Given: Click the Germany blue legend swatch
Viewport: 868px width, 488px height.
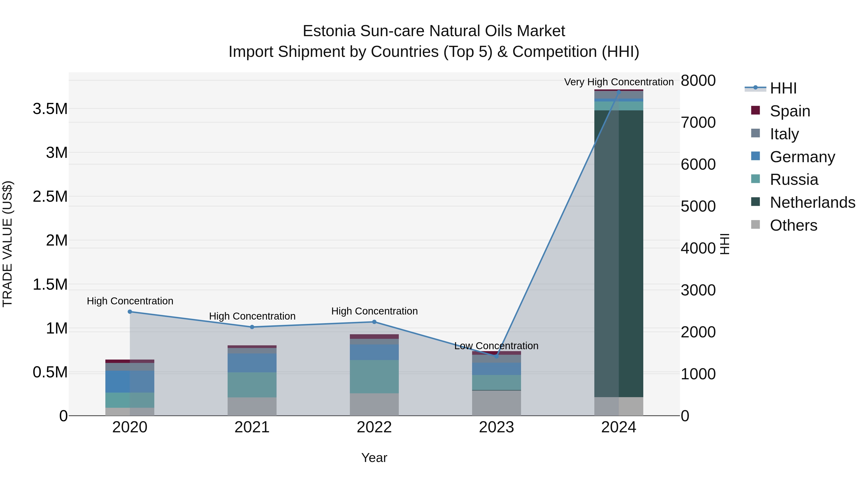Looking at the screenshot, I should 755,156.
